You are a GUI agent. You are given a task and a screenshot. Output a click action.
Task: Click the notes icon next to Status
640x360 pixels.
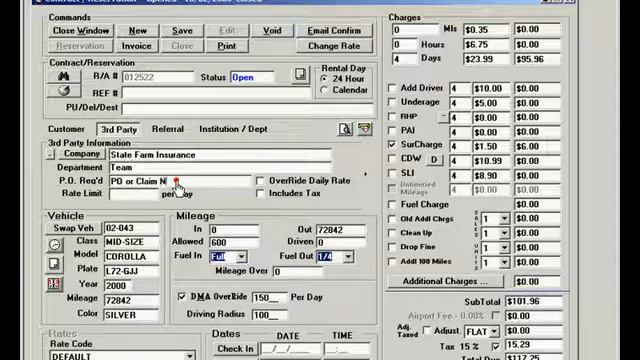pyautogui.click(x=300, y=75)
